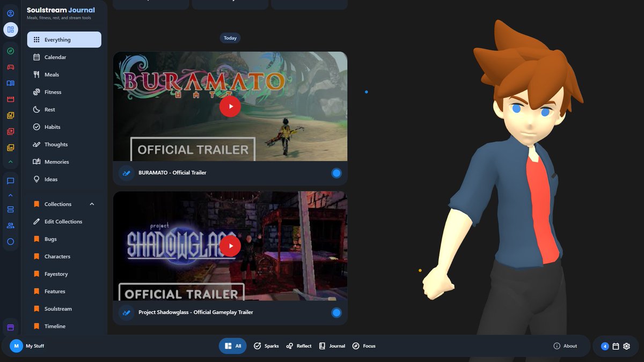This screenshot has width=644, height=362.
Task: Switch to the Journal tab
Action: (x=332, y=346)
